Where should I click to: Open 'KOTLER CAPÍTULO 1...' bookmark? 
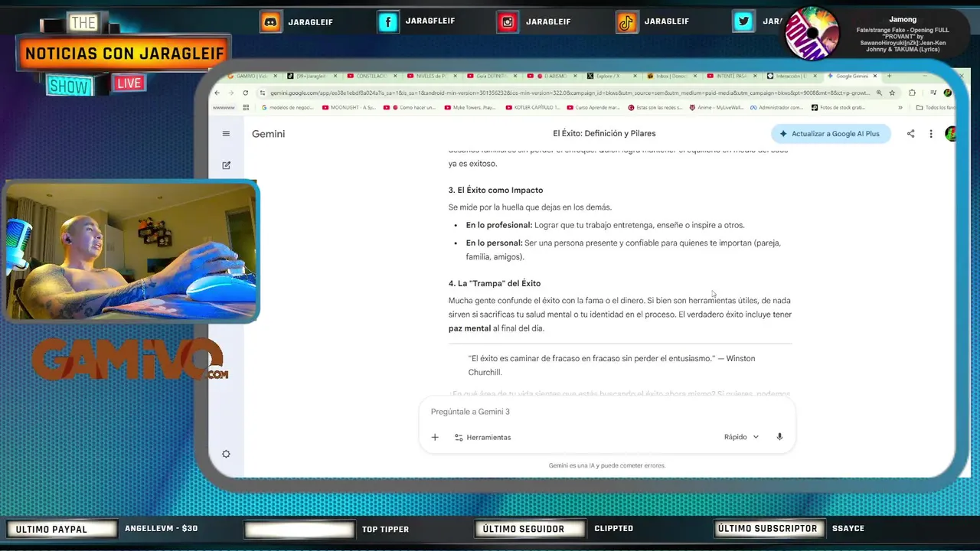click(x=532, y=107)
